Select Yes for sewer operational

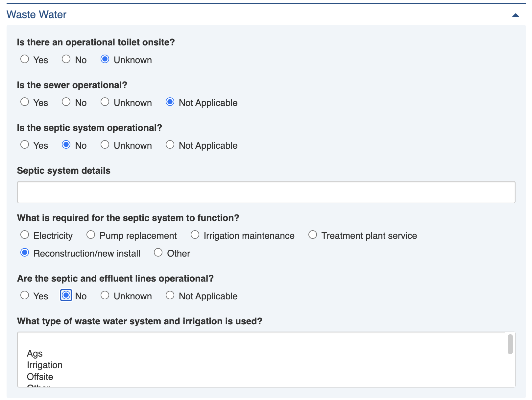point(25,102)
